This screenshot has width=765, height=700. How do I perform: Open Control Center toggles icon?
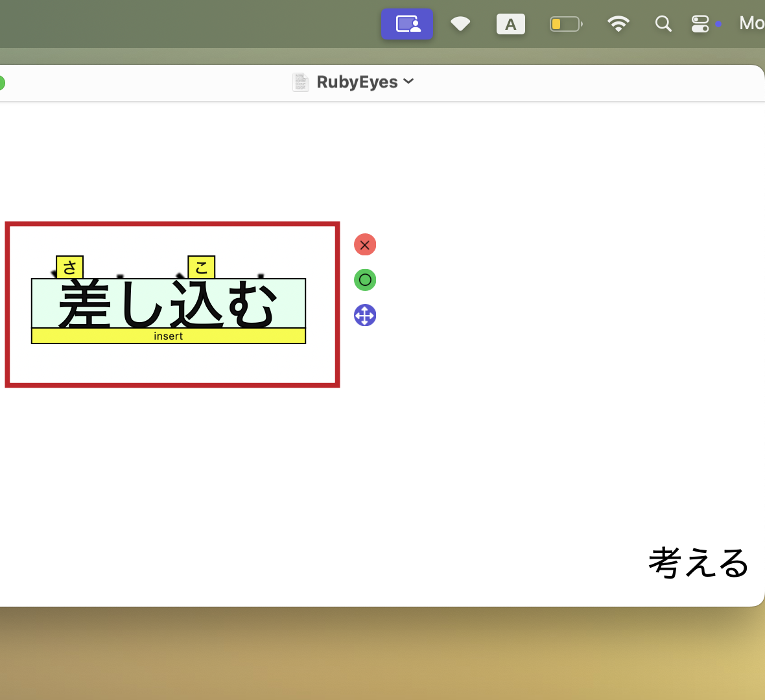coord(700,25)
